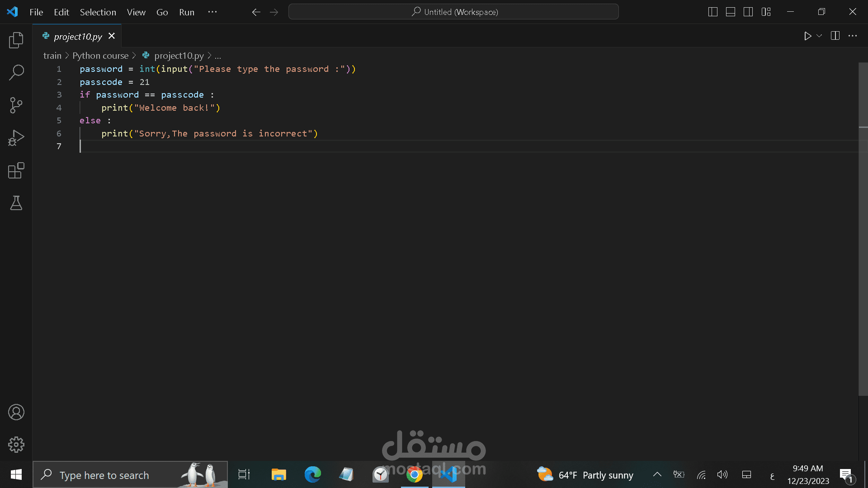Expand the breadcrumb symbols ellipsis
Screen dimensions: 868x488
tap(218, 56)
